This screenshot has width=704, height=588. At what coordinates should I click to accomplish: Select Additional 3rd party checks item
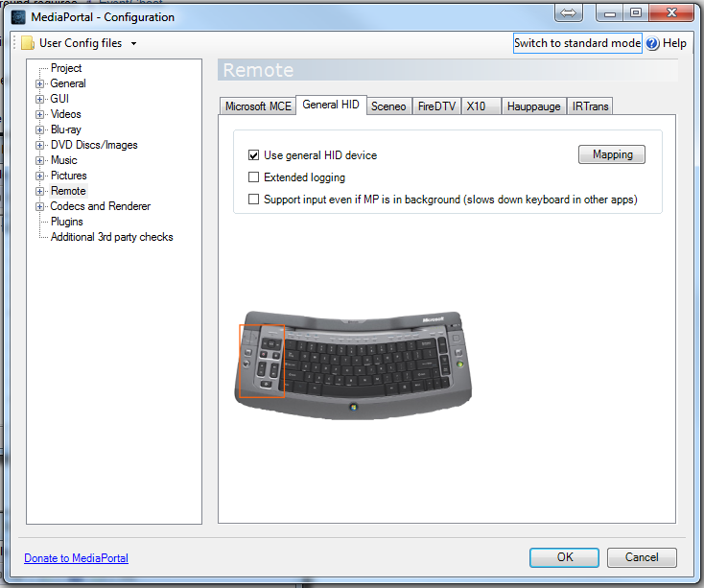pos(112,237)
